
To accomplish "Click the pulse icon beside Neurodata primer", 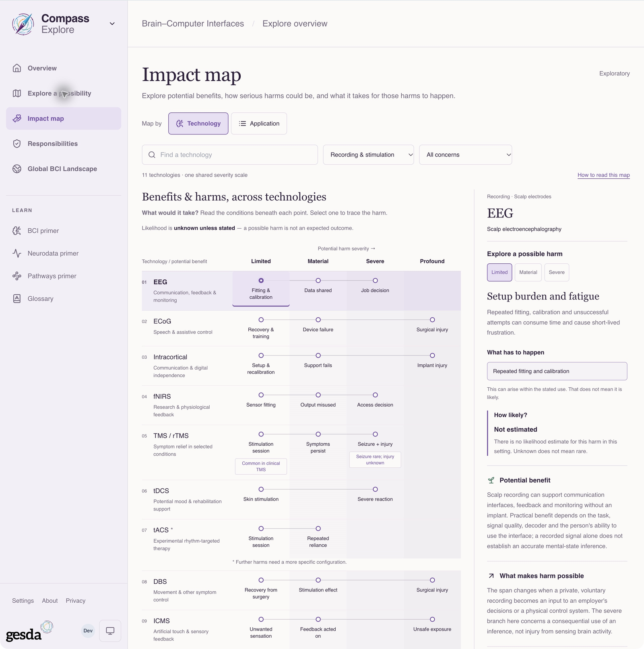I will coord(17,253).
